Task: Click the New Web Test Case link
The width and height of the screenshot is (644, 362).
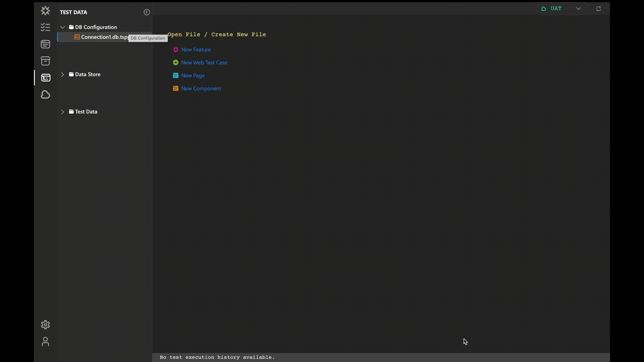Action: [204, 63]
